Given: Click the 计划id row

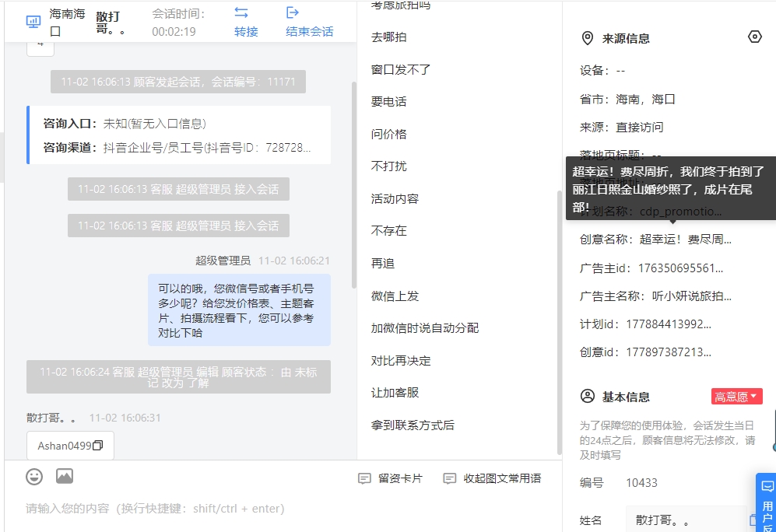Looking at the screenshot, I should [x=646, y=324].
